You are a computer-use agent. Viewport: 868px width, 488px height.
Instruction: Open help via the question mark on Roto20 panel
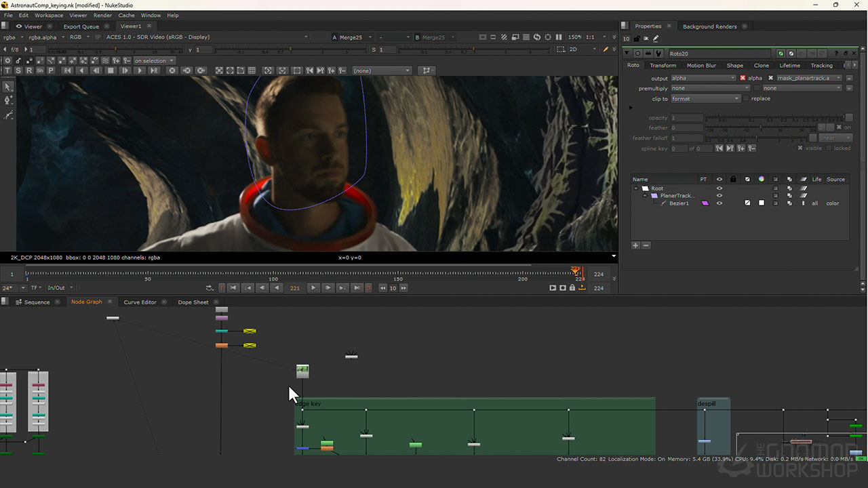pos(835,53)
